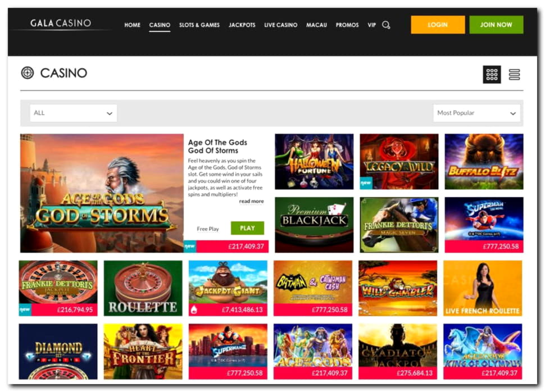Open the Superman II game tile
This screenshot has width=545, height=392.
pyautogui.click(x=228, y=352)
